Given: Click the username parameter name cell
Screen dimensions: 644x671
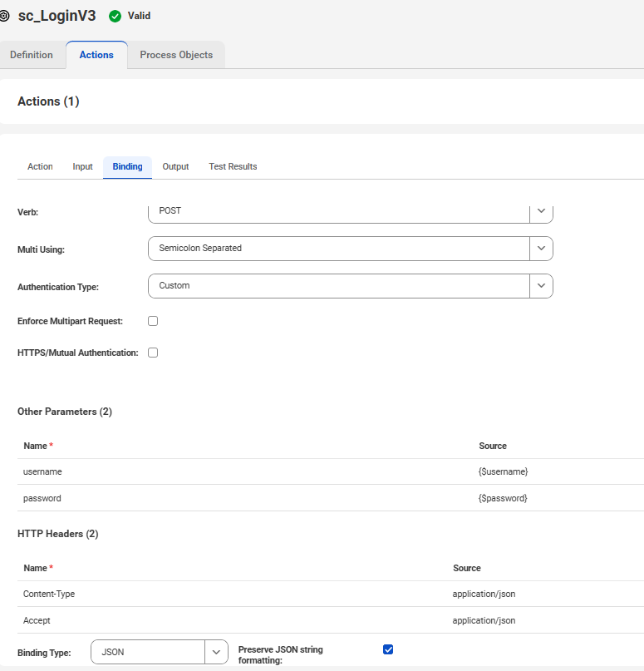Looking at the screenshot, I should (x=42, y=471).
